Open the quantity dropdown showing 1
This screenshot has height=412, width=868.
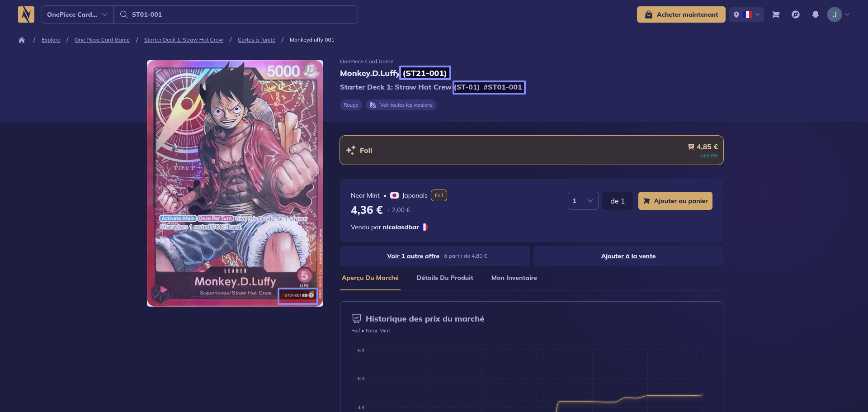(583, 201)
